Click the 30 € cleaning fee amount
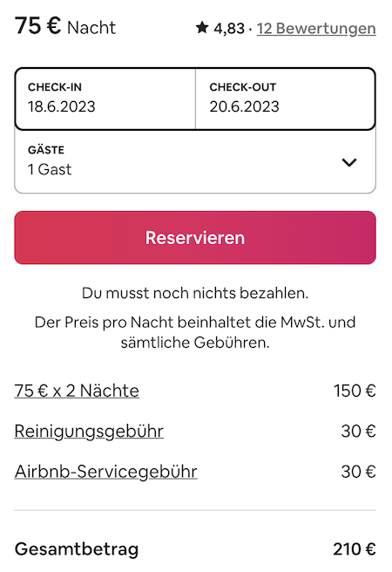This screenshot has height=572, width=392. 359,432
